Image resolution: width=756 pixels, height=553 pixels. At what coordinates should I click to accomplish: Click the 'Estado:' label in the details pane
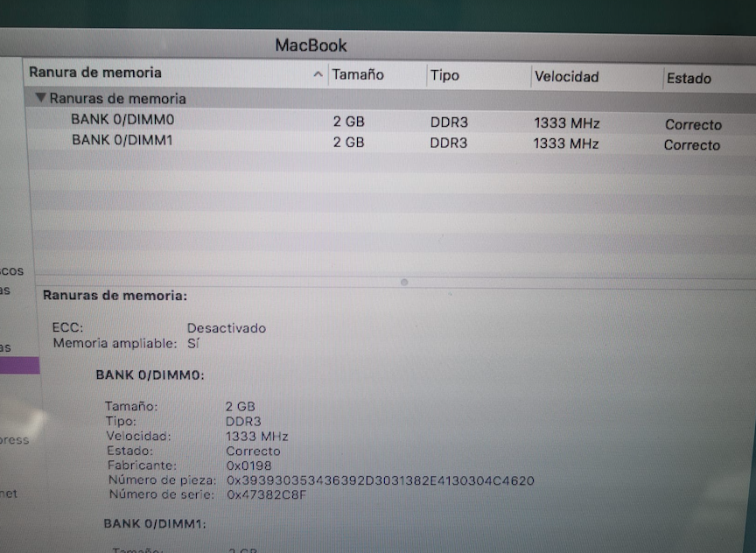pos(130,451)
